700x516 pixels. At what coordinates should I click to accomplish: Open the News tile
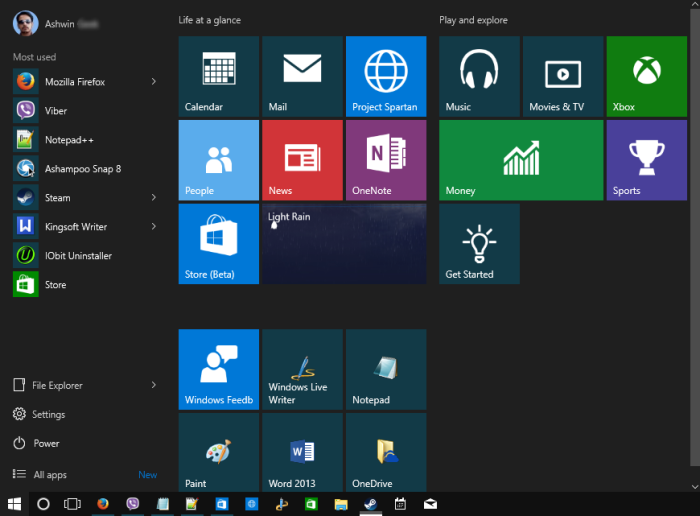click(x=302, y=160)
